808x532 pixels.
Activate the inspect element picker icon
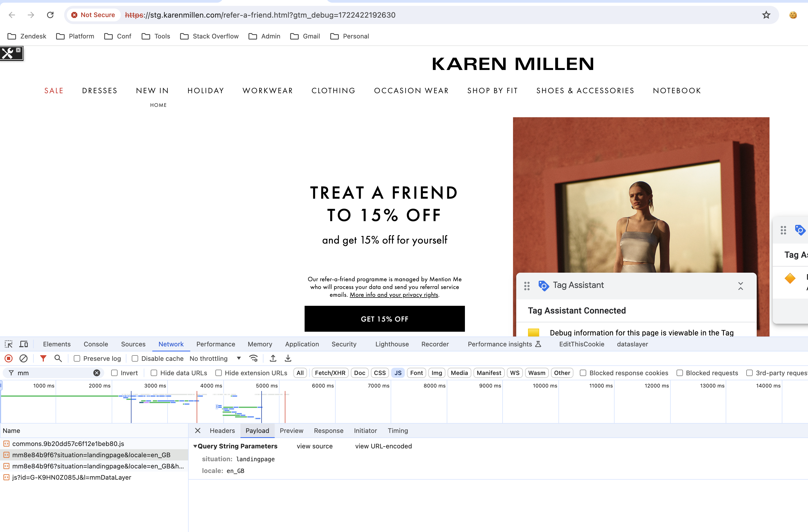9,344
